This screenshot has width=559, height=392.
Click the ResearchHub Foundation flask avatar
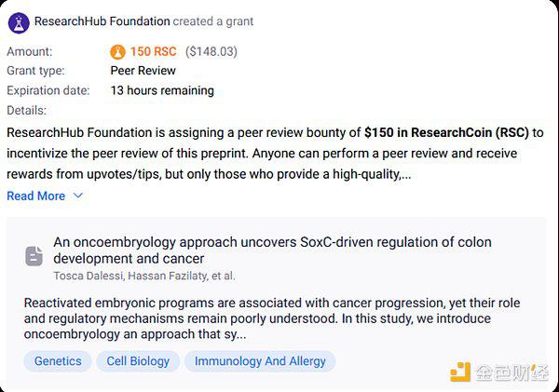pos(19,22)
